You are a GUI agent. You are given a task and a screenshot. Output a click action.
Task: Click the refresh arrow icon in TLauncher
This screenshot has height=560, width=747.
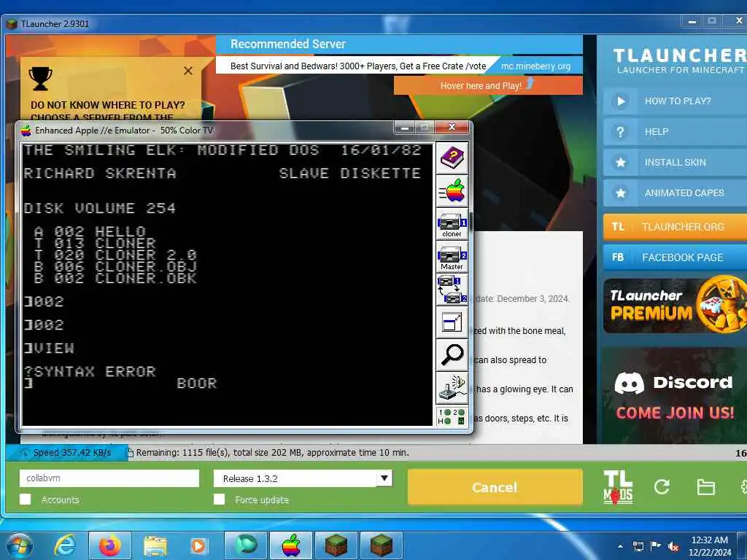(661, 486)
